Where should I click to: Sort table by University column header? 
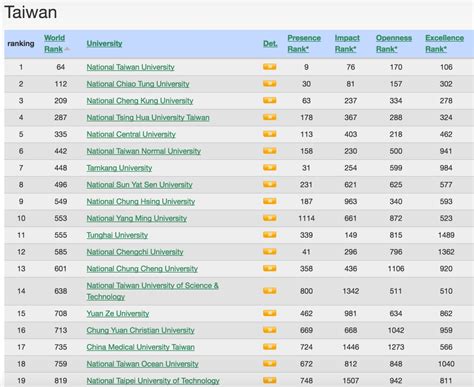coord(104,43)
